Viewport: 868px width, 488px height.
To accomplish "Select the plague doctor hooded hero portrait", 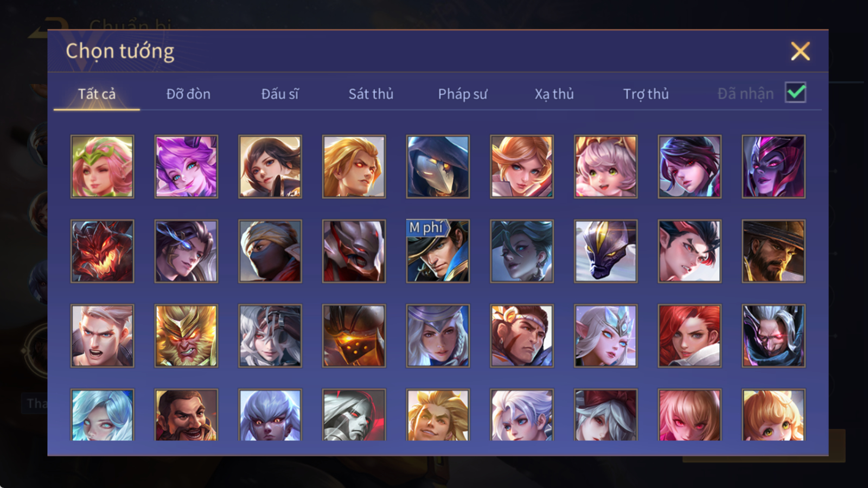I will [438, 166].
